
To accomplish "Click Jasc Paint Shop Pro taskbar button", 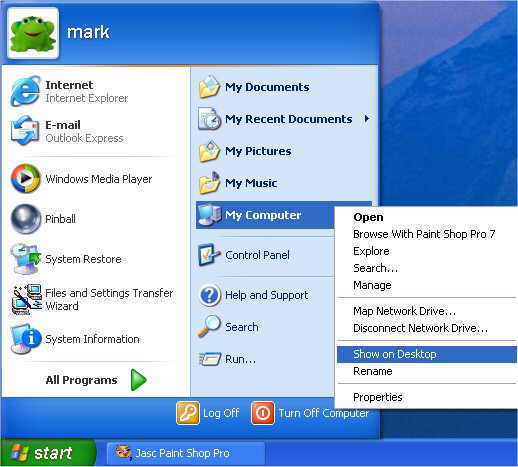I will tap(186, 453).
